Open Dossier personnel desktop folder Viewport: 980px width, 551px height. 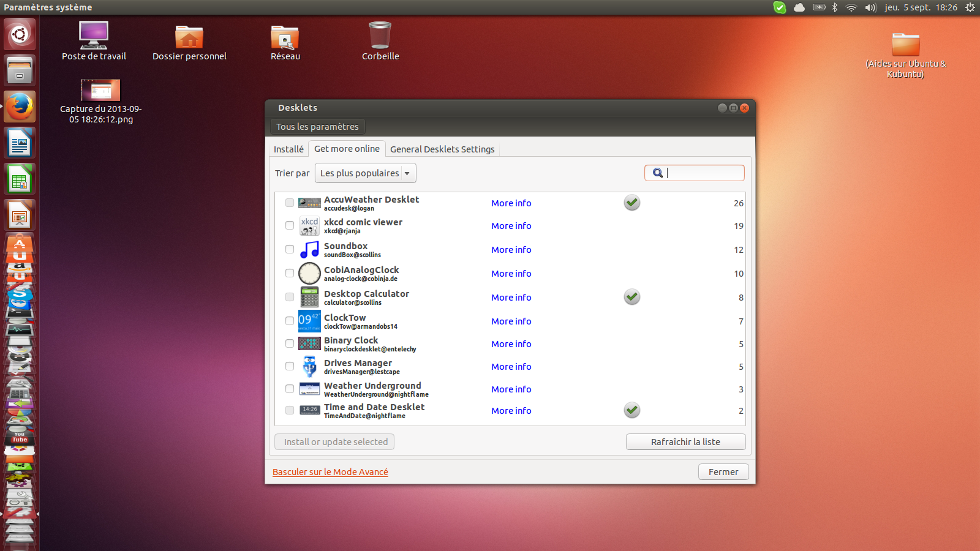pos(189,41)
